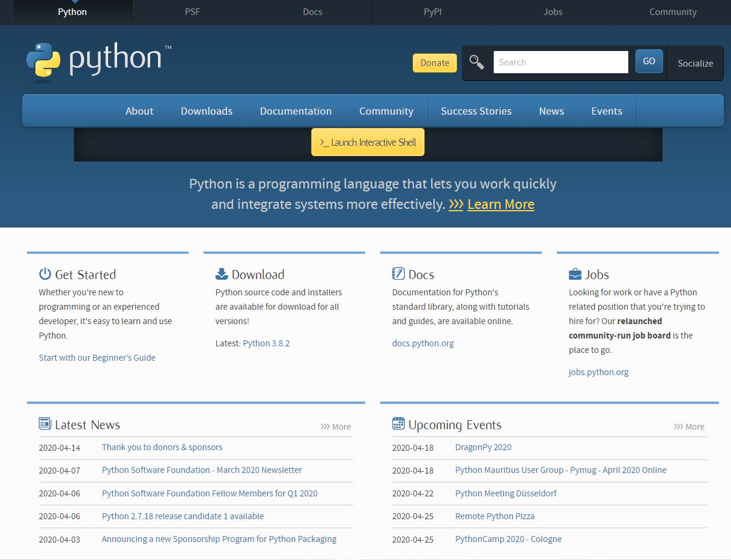731x560 pixels.
Task: Open the About menu
Action: pyautogui.click(x=139, y=111)
